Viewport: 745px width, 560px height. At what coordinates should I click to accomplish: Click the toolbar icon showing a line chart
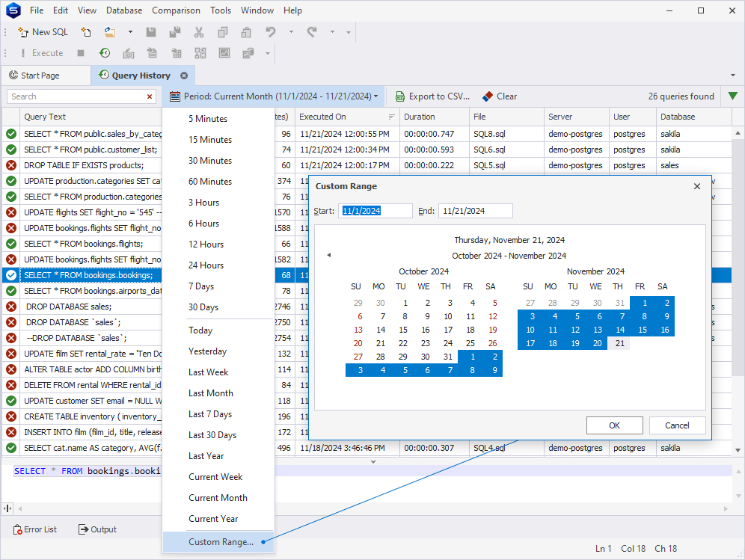pos(224,53)
